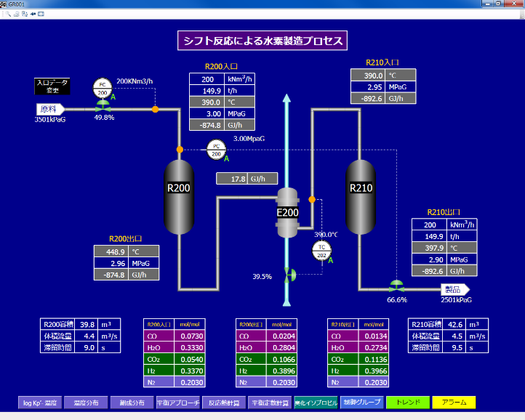
Task: Open the 組成分布 view
Action: point(132,402)
